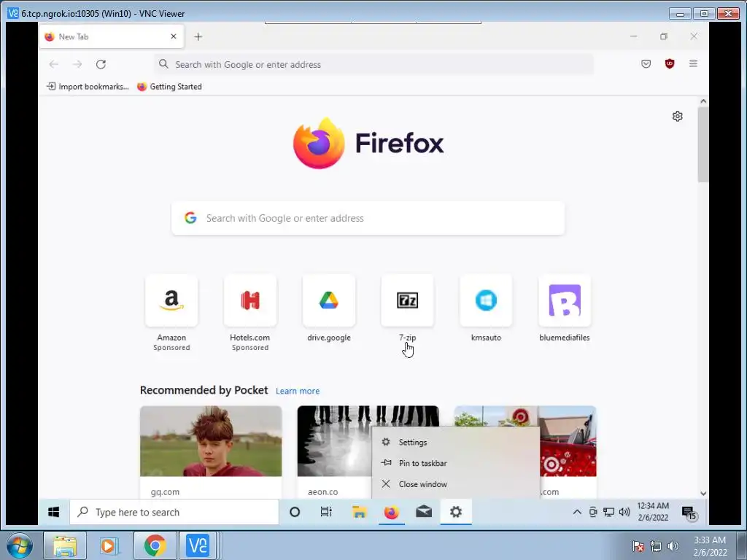Close the New Tab tab
The width and height of the screenshot is (747, 560).
tap(174, 36)
